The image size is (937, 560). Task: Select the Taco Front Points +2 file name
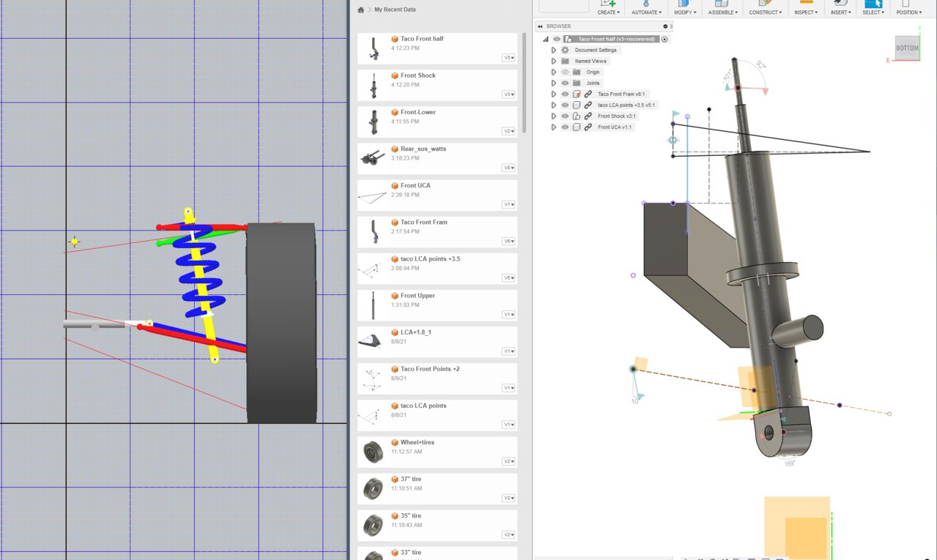click(430, 369)
